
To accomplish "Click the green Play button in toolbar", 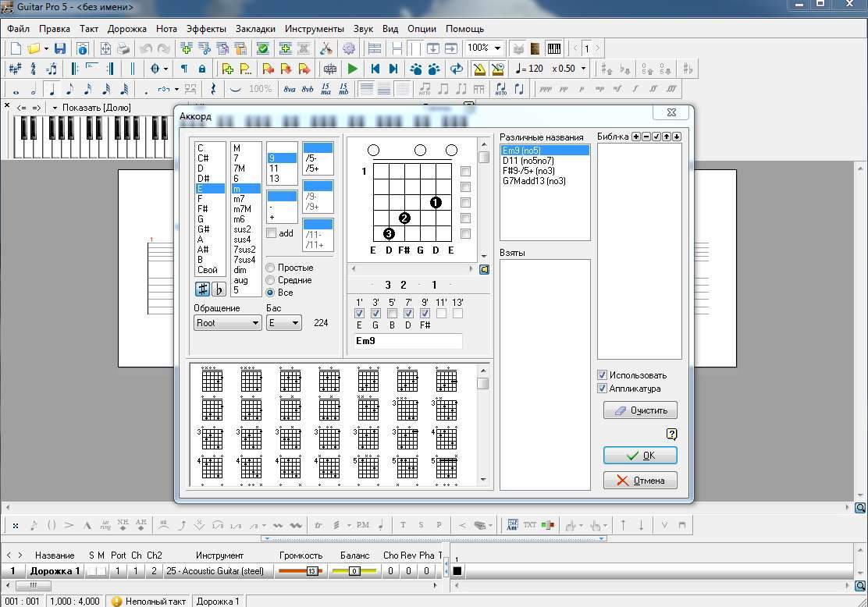I will (x=353, y=69).
